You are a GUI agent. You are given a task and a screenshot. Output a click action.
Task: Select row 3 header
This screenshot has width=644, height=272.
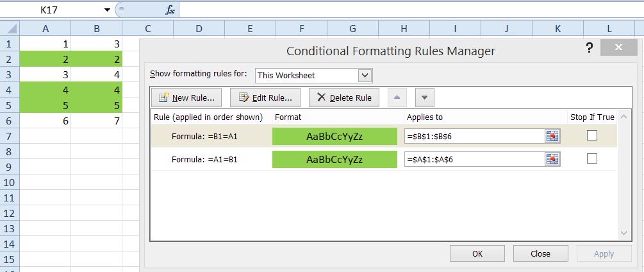click(x=9, y=75)
